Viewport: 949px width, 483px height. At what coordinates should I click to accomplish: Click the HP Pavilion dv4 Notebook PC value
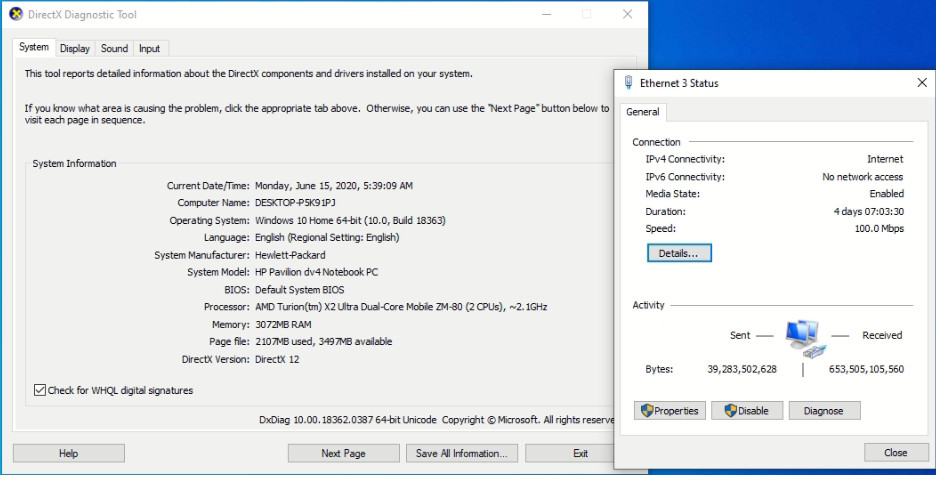pyautogui.click(x=317, y=272)
